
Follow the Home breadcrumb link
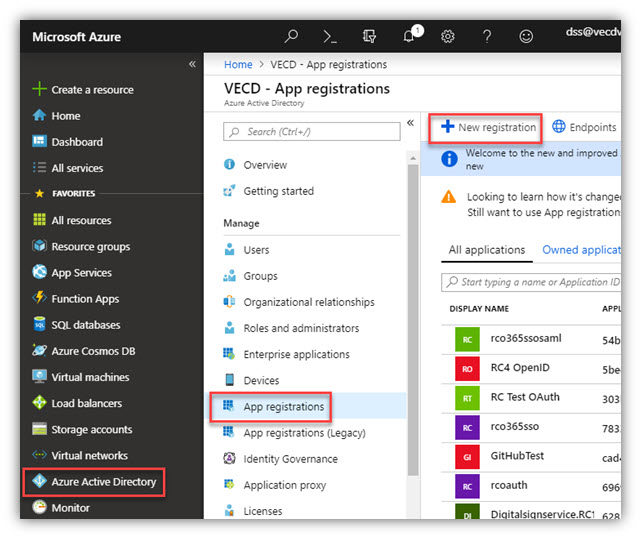pos(238,65)
